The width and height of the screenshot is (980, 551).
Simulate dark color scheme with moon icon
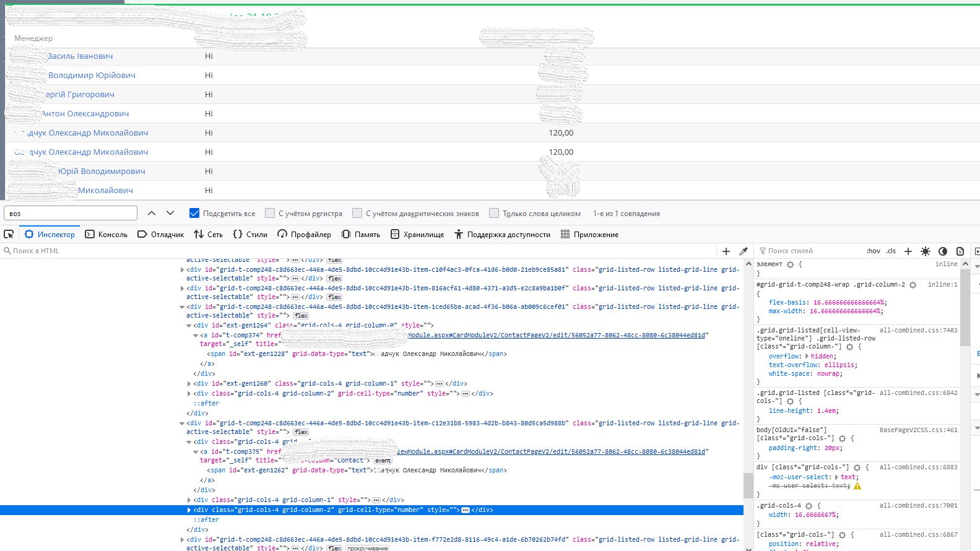(x=943, y=251)
